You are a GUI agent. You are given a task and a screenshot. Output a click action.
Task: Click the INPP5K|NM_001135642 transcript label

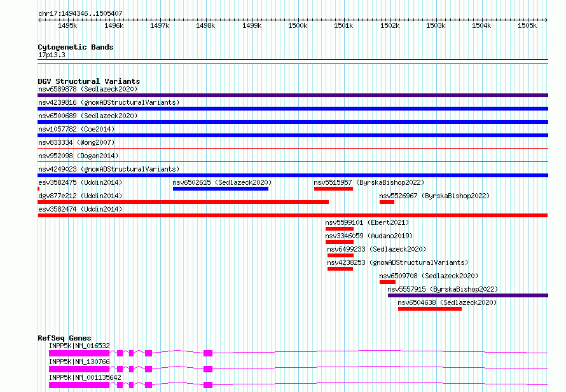pos(85,377)
